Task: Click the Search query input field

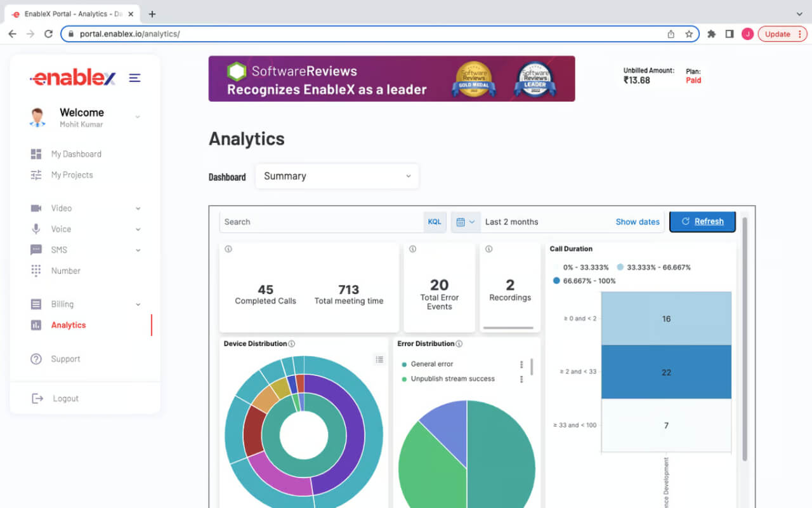Action: tap(322, 222)
